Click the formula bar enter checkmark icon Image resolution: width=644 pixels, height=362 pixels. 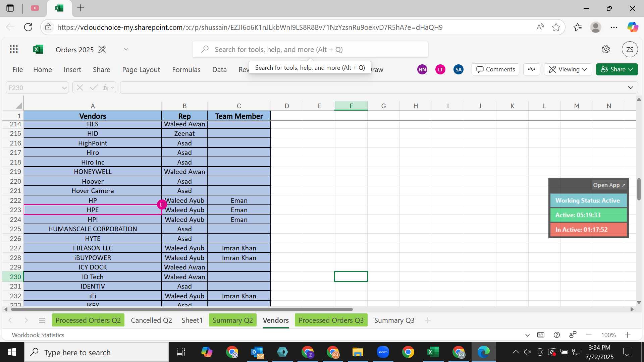pyautogui.click(x=94, y=87)
